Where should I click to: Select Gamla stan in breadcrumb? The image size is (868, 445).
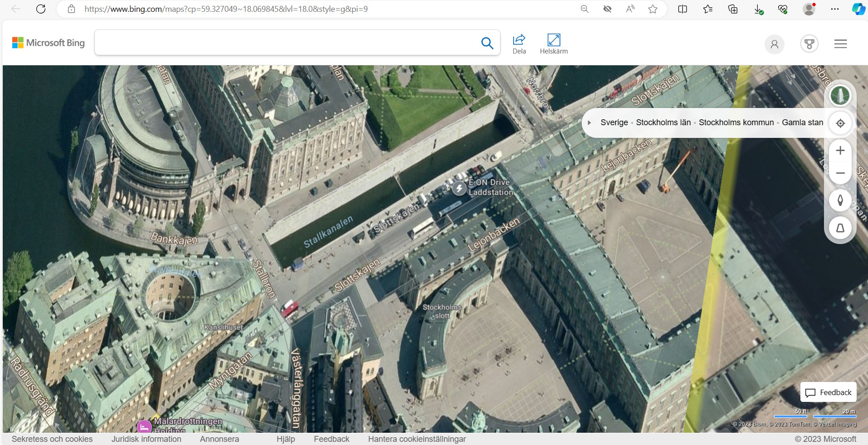[x=802, y=122]
